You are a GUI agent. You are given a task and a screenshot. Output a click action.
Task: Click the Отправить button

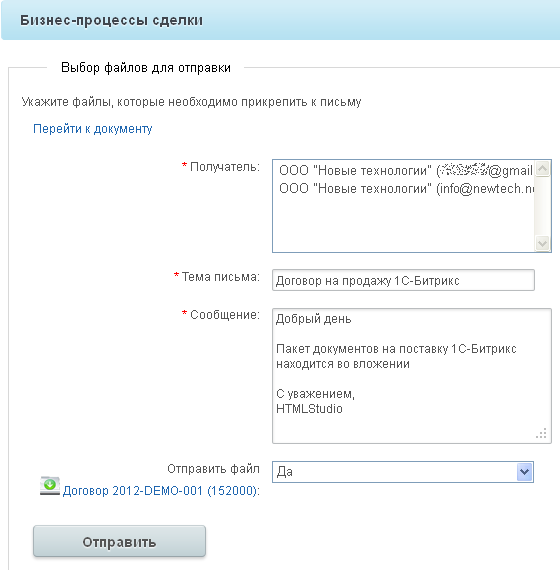pyautogui.click(x=119, y=541)
